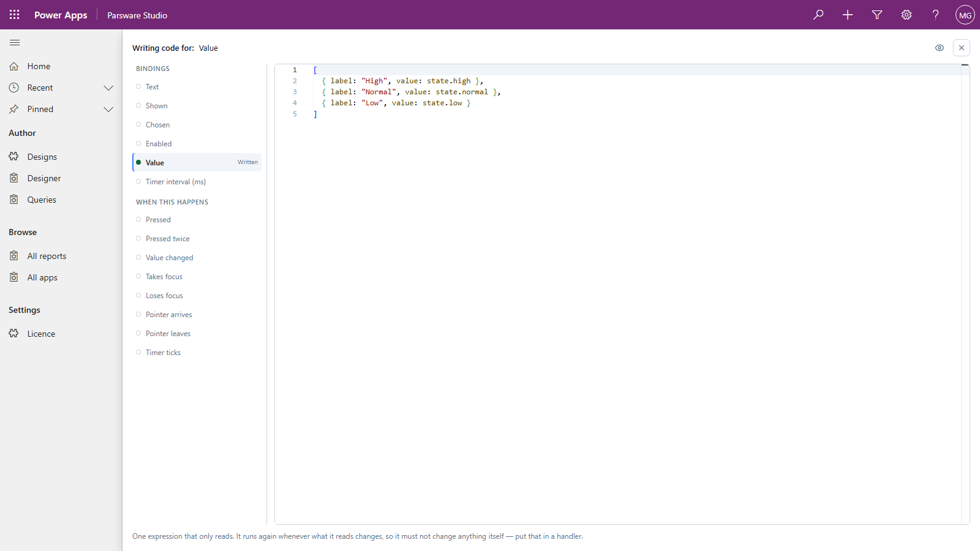This screenshot has width=980, height=551.
Task: Select the Value changed event
Action: [197, 258]
